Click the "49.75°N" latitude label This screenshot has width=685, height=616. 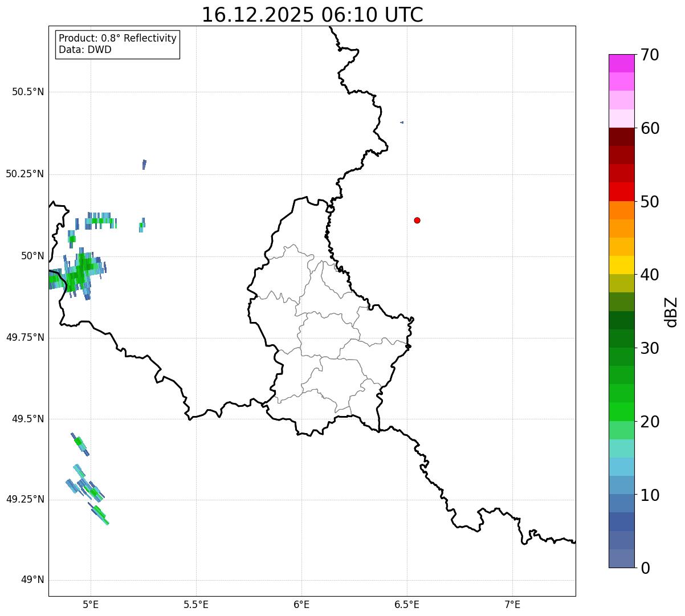click(x=25, y=337)
